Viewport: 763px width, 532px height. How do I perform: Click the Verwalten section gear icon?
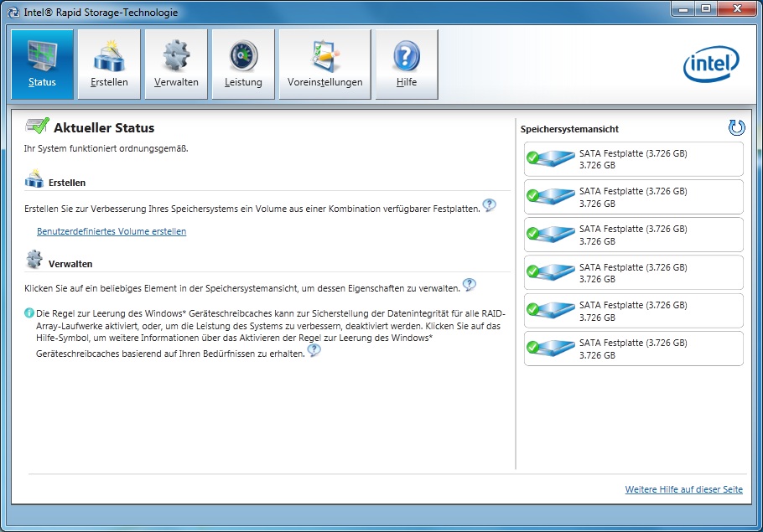tap(34, 259)
